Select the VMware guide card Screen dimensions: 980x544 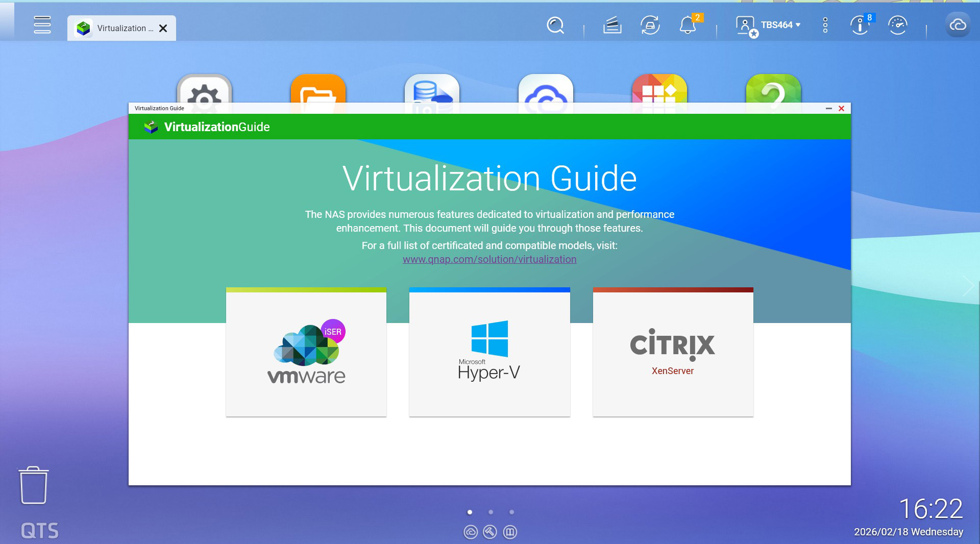pos(306,353)
